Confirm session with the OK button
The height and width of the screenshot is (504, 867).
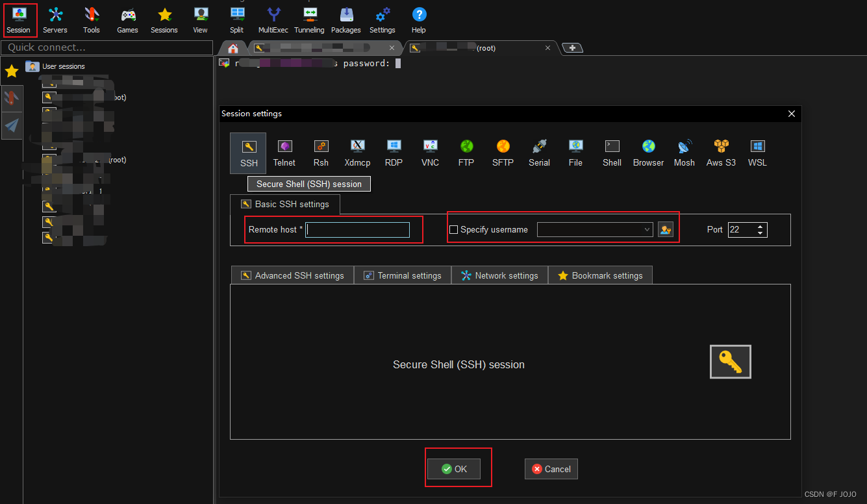(454, 469)
